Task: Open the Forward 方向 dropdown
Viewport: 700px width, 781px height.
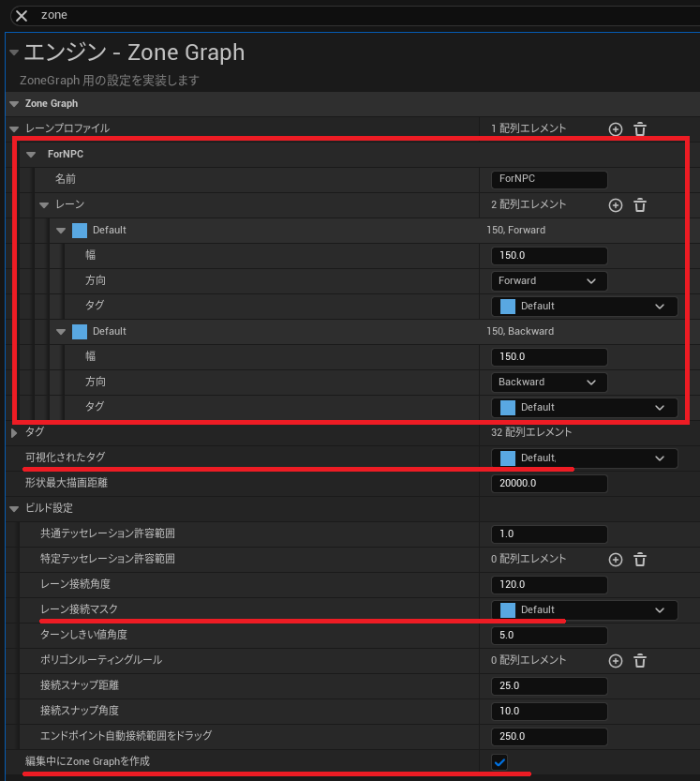Action: pyautogui.click(x=549, y=281)
